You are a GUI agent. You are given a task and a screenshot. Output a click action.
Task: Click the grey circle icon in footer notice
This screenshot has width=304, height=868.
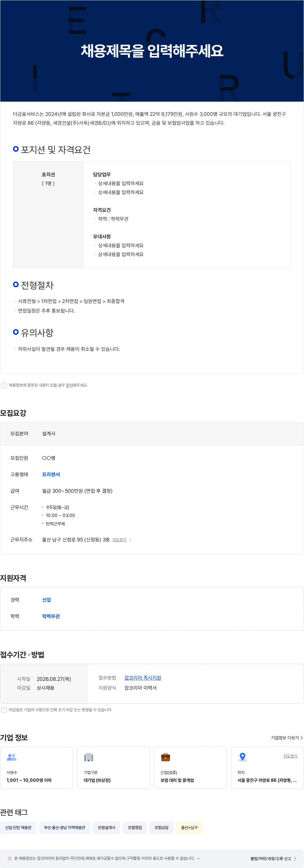(10, 858)
